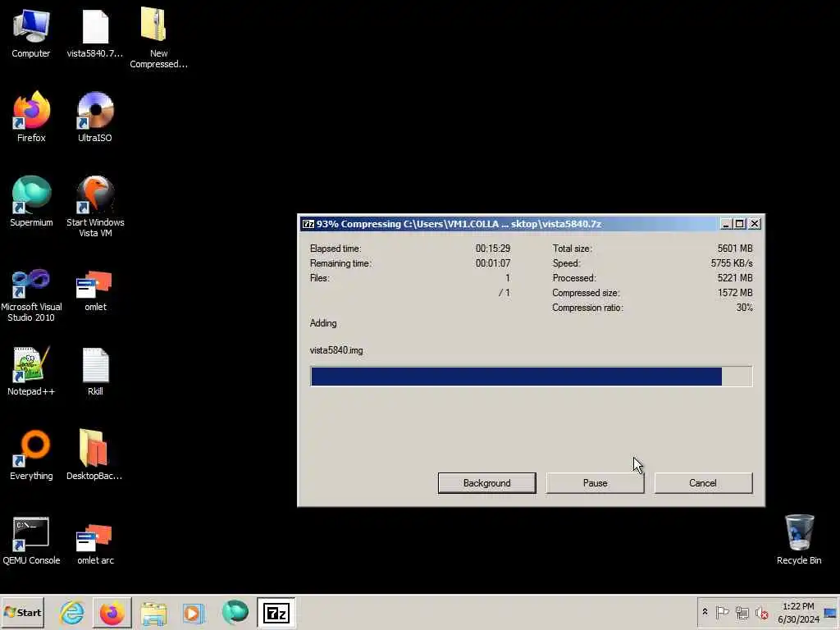Screen dimensions: 840x630
Task: Click the Total size value 5601 MB
Action: point(735,249)
